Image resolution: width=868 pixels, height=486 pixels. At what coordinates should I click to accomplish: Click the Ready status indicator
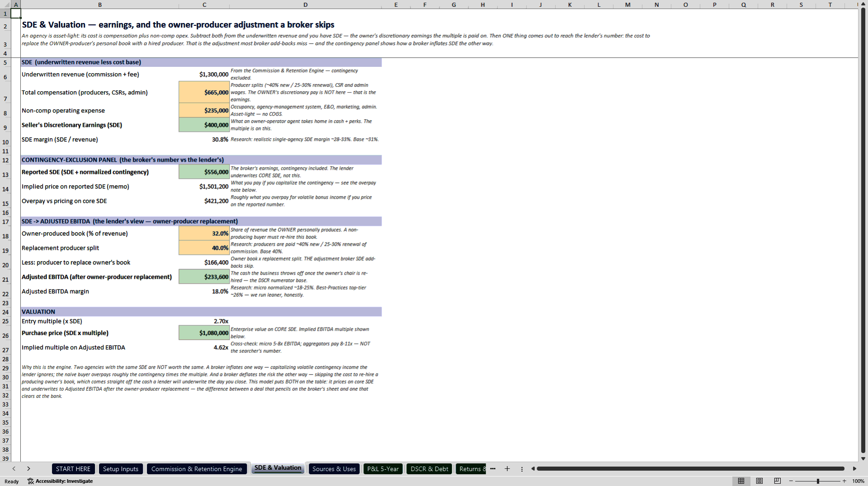click(12, 481)
